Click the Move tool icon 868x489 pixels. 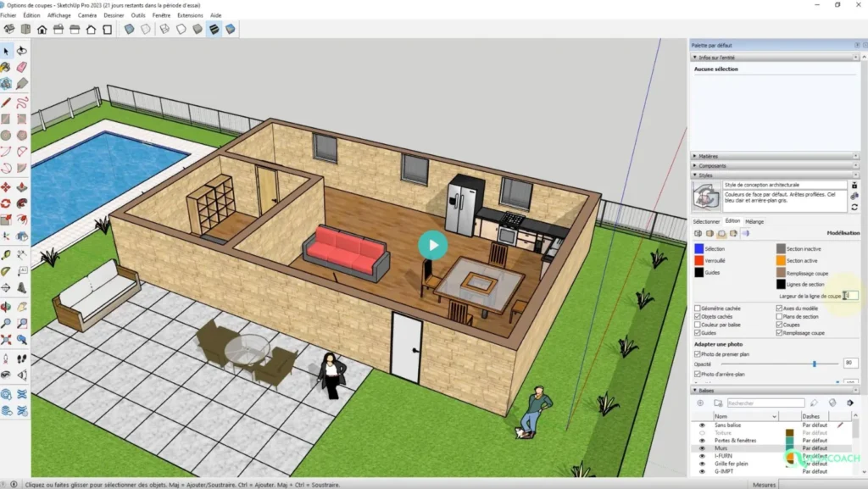[6, 186]
